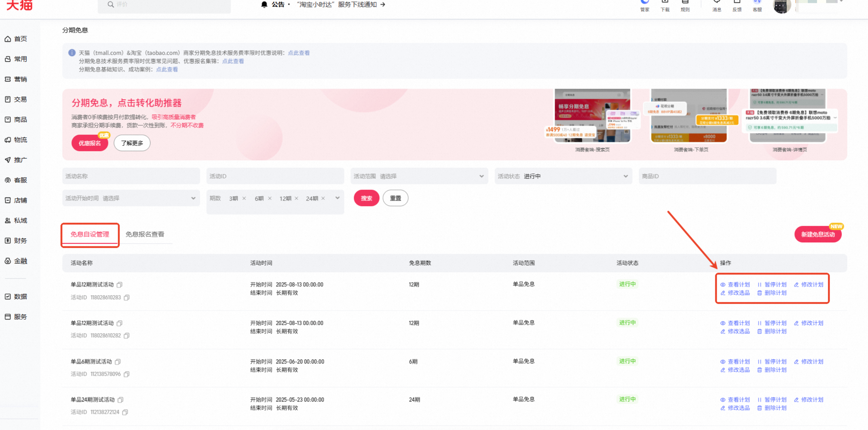Open 服务 services in the sidebar
Image resolution: width=868 pixels, height=430 pixels.
point(16,317)
